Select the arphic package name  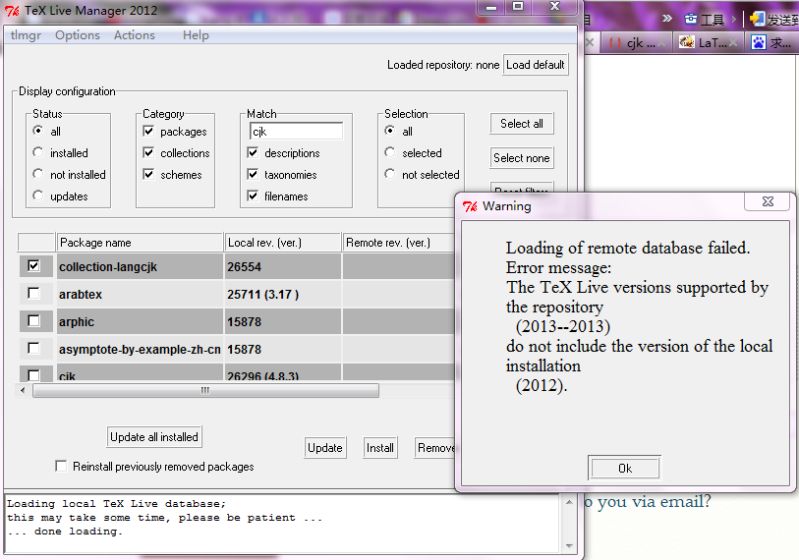76,322
